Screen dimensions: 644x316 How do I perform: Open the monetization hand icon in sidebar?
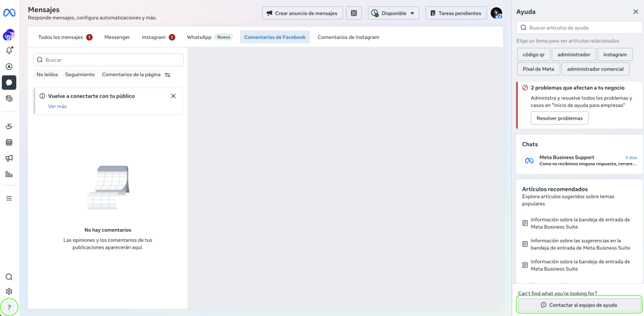pyautogui.click(x=9, y=126)
